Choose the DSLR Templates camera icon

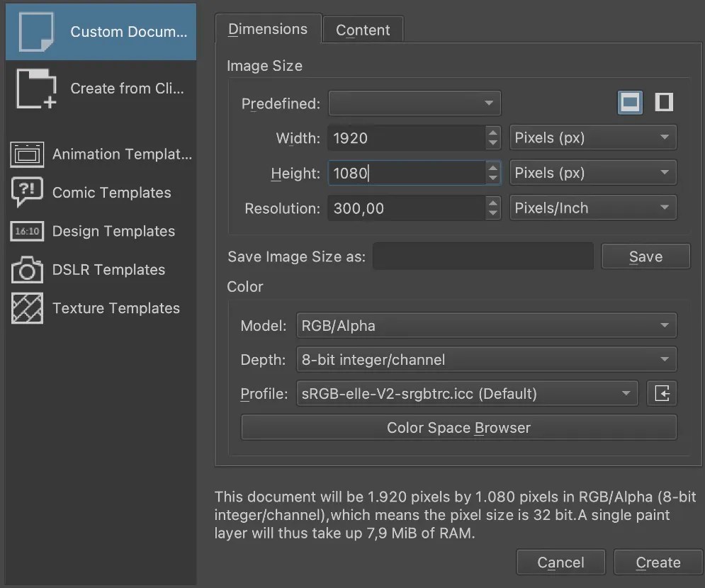pyautogui.click(x=26, y=269)
